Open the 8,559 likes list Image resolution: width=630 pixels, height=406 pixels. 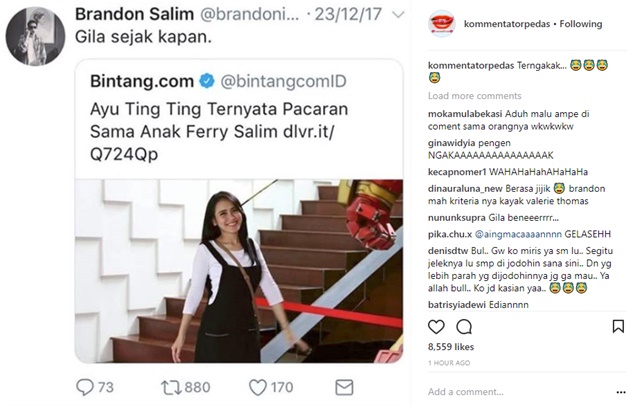(x=451, y=347)
